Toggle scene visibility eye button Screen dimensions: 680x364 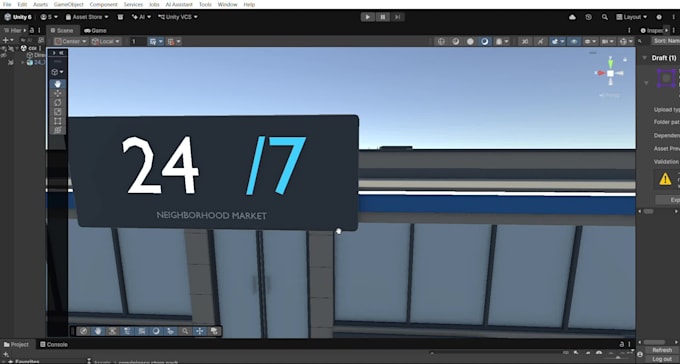(x=574, y=41)
